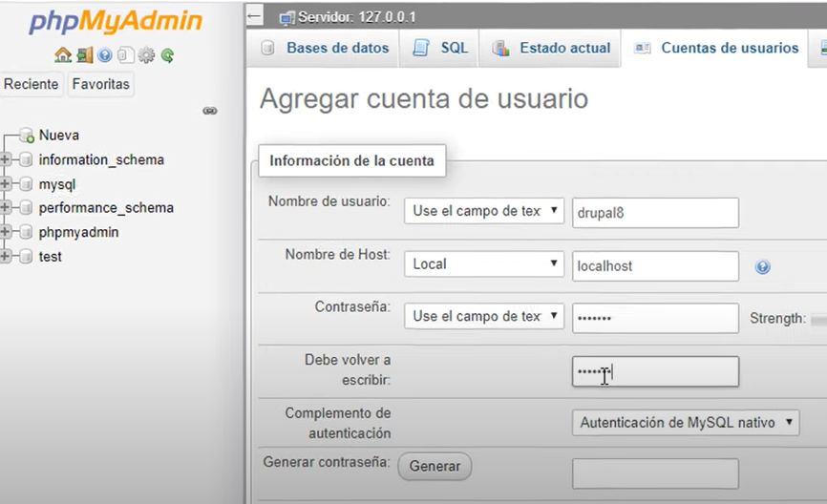Switch to Estado actual tab
The image size is (827, 504).
(551, 48)
